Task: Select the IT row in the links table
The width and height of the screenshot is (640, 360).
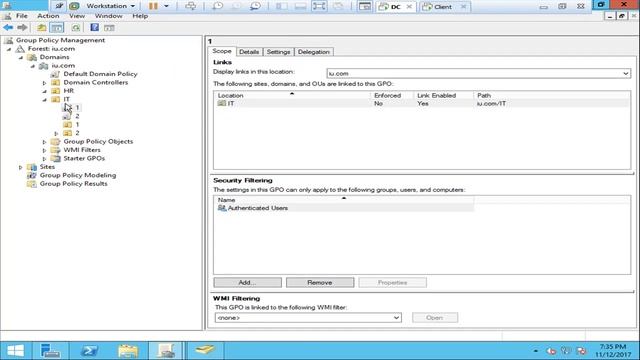Action: pos(421,104)
